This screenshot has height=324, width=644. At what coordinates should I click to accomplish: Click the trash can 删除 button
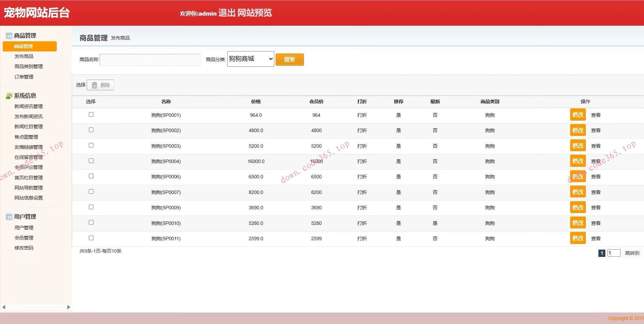tap(101, 85)
